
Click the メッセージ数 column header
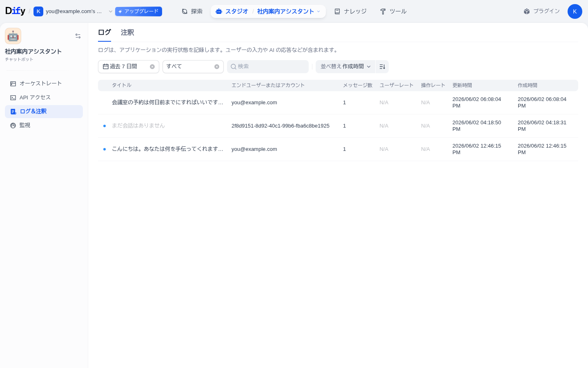tap(358, 85)
